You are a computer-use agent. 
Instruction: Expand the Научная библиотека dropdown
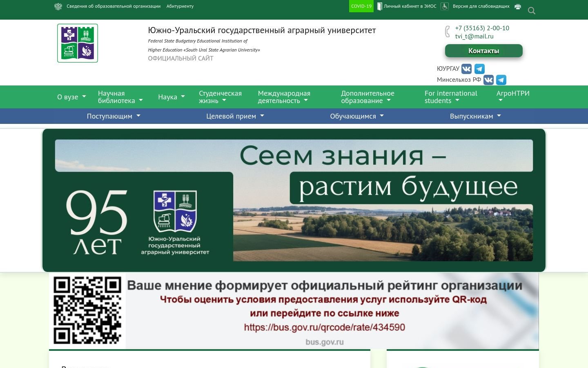tap(120, 97)
